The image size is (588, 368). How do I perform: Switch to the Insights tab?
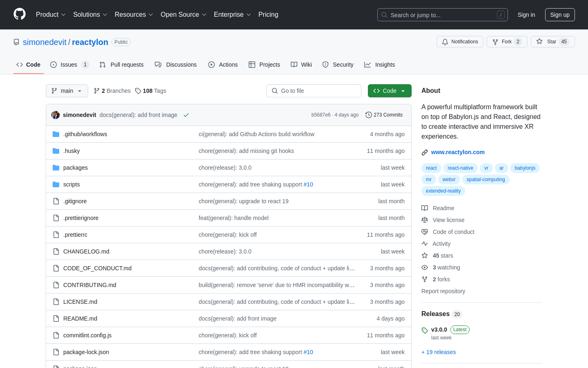tap(380, 65)
